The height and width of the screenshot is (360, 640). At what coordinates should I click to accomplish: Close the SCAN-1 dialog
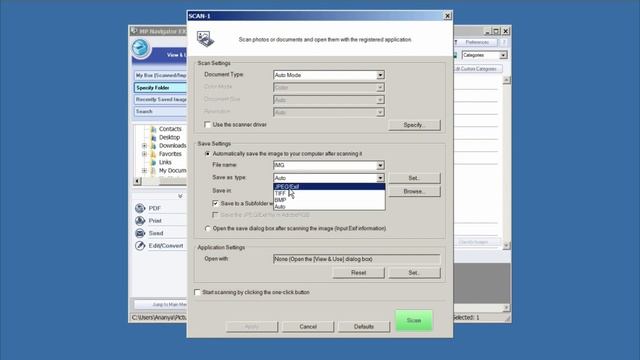click(x=447, y=16)
